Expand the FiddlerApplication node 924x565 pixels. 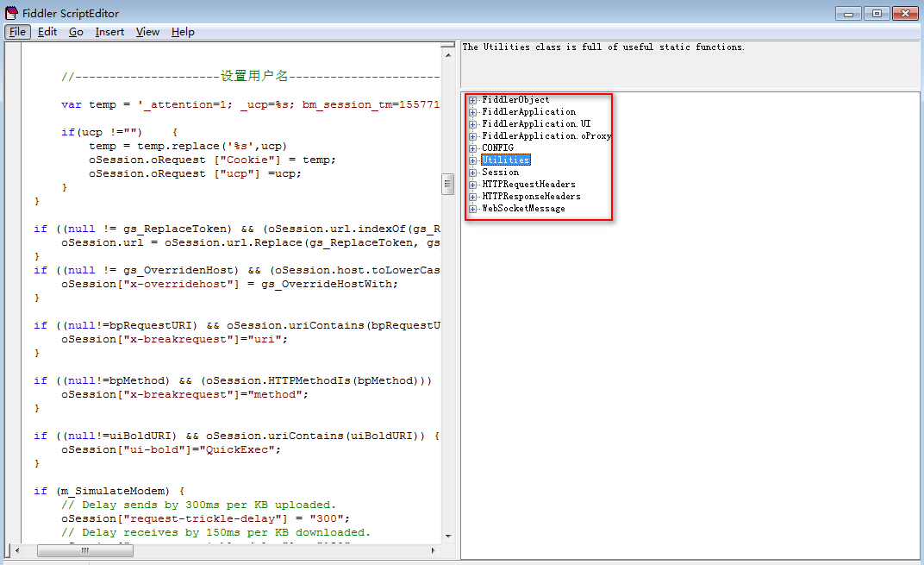coord(472,112)
